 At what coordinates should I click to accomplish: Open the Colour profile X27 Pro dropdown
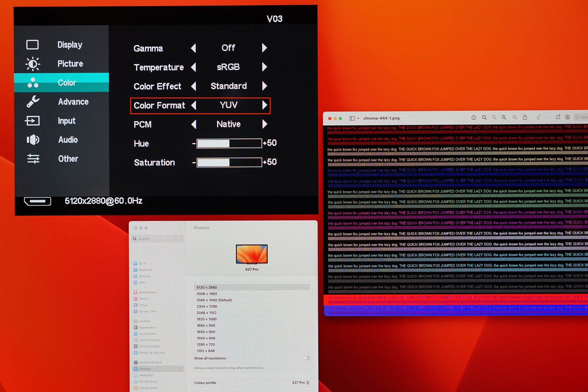(x=300, y=383)
